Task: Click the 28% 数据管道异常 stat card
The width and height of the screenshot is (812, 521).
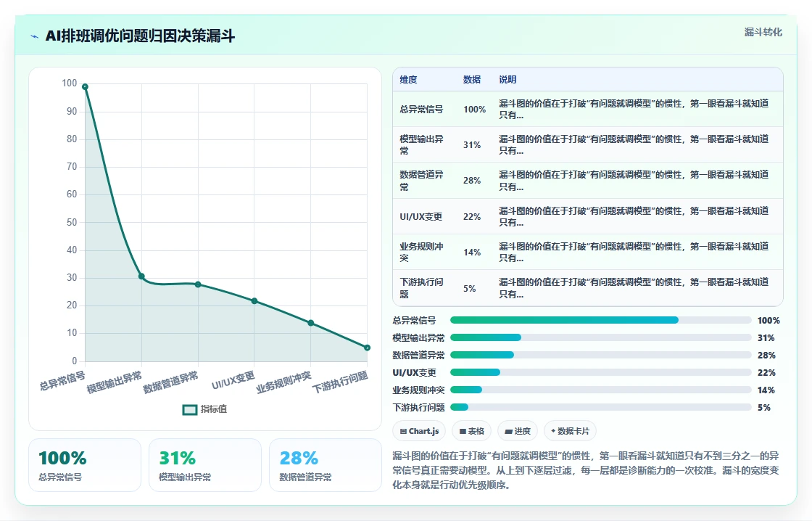Action: coord(326,465)
